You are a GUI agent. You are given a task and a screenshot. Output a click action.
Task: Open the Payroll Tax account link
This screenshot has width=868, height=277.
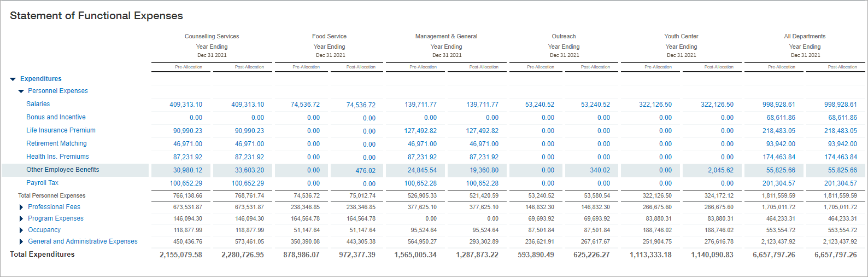pos(42,183)
